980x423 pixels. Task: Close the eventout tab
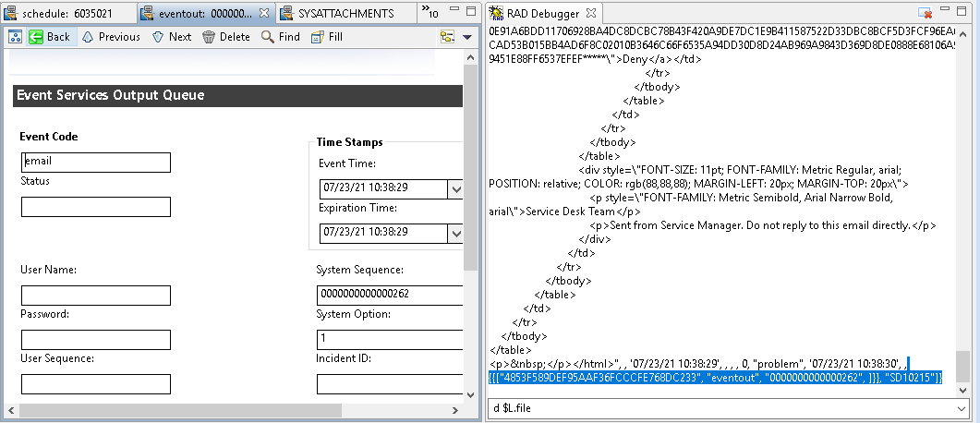tap(263, 13)
